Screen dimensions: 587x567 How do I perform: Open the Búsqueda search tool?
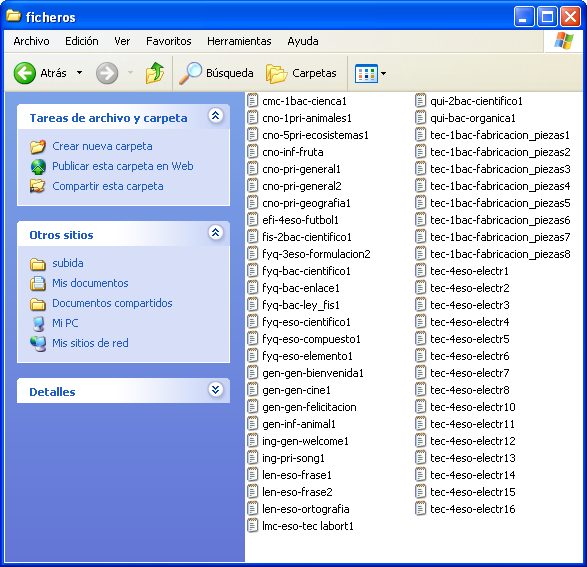[x=216, y=73]
